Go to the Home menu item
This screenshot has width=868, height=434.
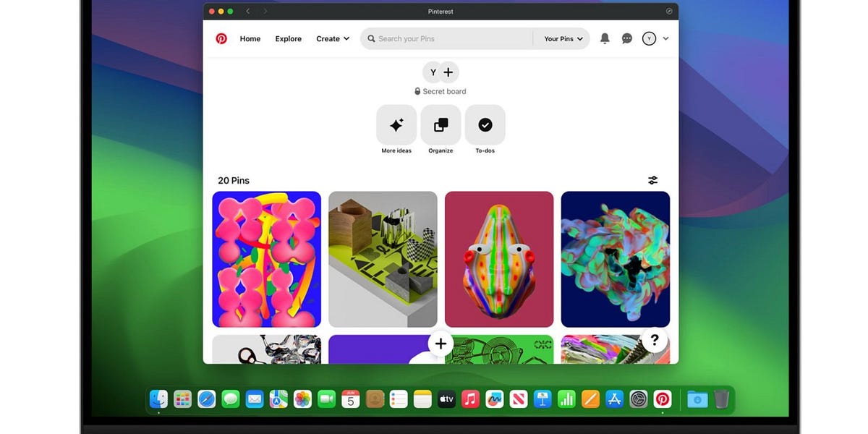coord(250,38)
